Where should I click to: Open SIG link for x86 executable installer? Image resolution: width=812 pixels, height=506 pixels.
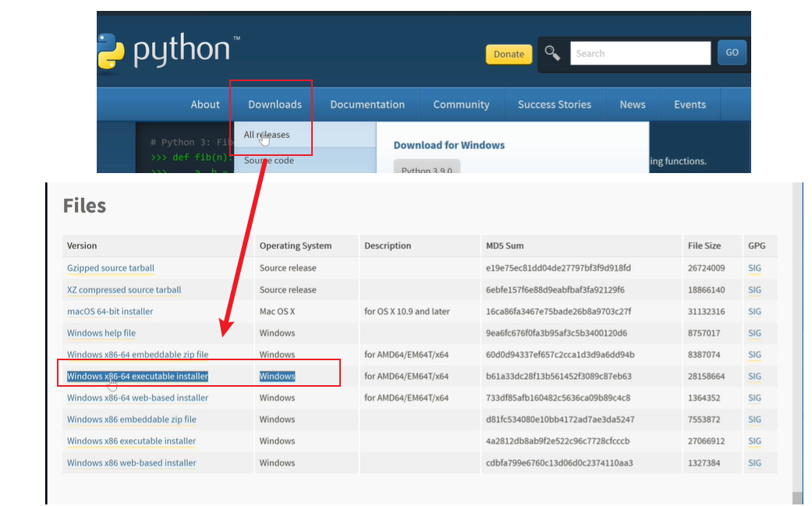[x=754, y=441]
